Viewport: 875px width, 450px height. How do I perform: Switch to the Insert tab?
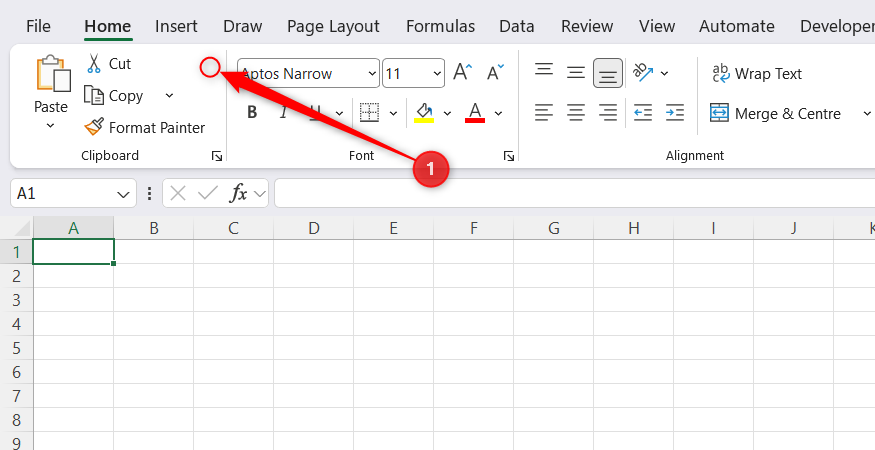click(x=176, y=26)
